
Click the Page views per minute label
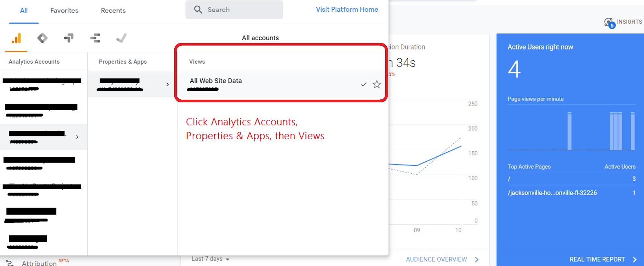[535, 99]
